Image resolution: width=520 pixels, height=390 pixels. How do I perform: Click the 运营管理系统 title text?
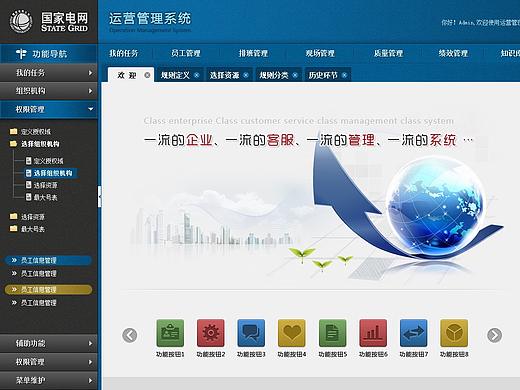click(150, 19)
